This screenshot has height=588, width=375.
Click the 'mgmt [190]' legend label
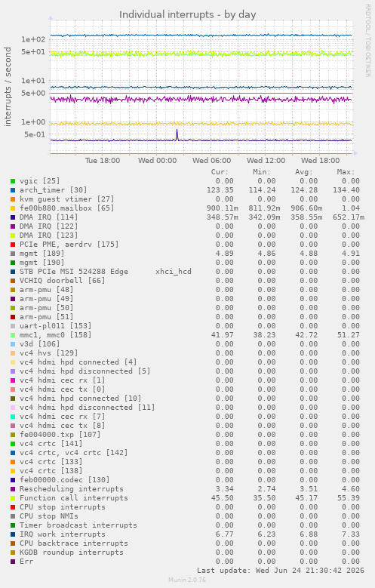(42, 263)
